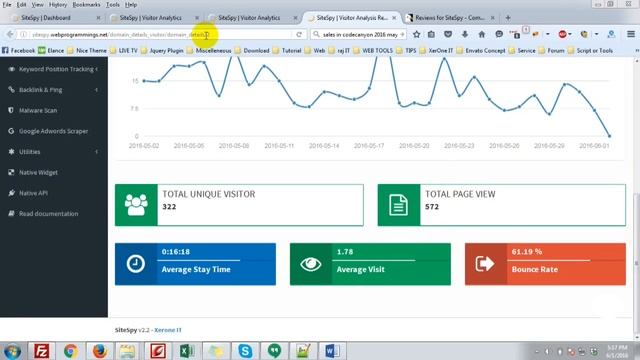The image size is (640, 360).
Task: Open the Script or Tools bookmark folder
Action: coord(590,51)
